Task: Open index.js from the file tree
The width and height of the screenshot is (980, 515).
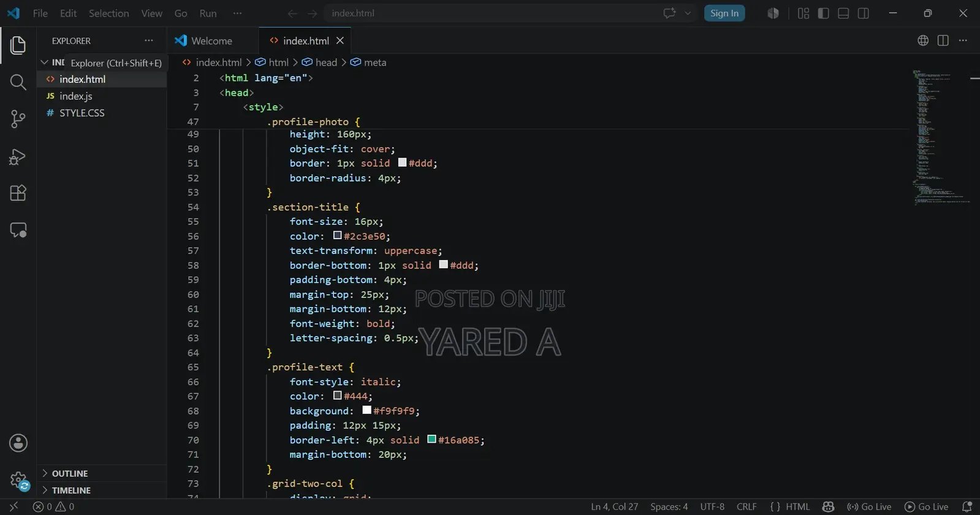Action: (x=102, y=96)
